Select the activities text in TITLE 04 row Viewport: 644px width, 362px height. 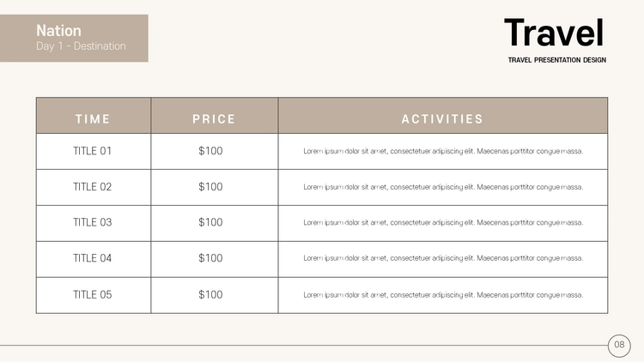(443, 258)
